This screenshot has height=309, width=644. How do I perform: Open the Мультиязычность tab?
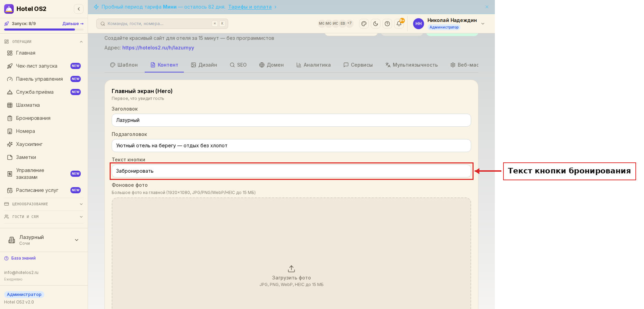pos(412,65)
